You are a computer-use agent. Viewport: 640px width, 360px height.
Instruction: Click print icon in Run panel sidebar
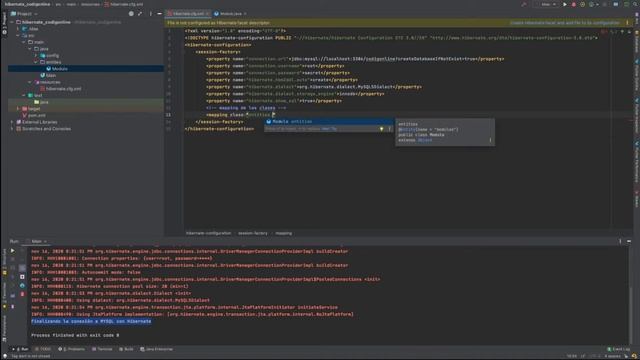coord(22,285)
